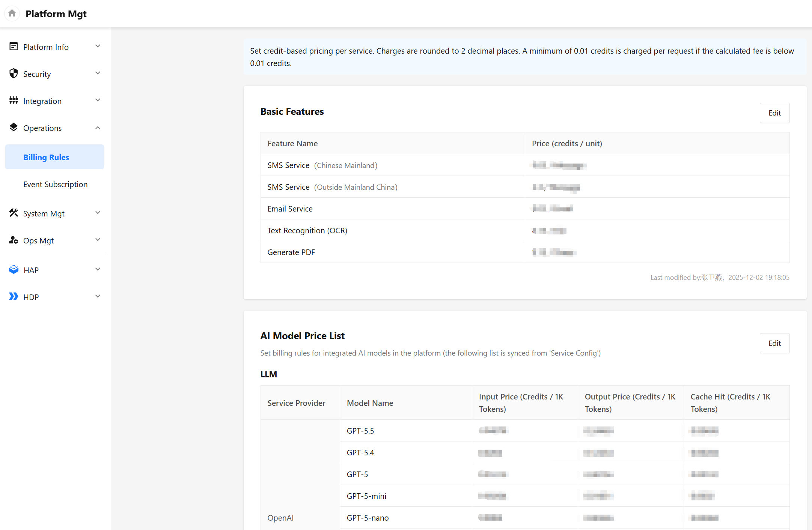Click the Ops Mgt user-gear icon
The image size is (812, 530).
(x=14, y=240)
